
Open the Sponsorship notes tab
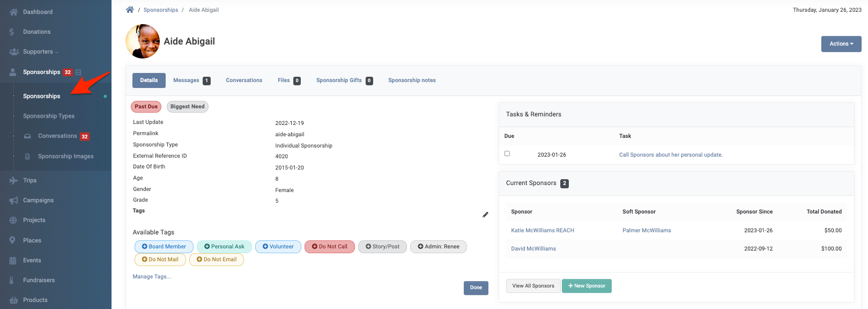point(412,80)
